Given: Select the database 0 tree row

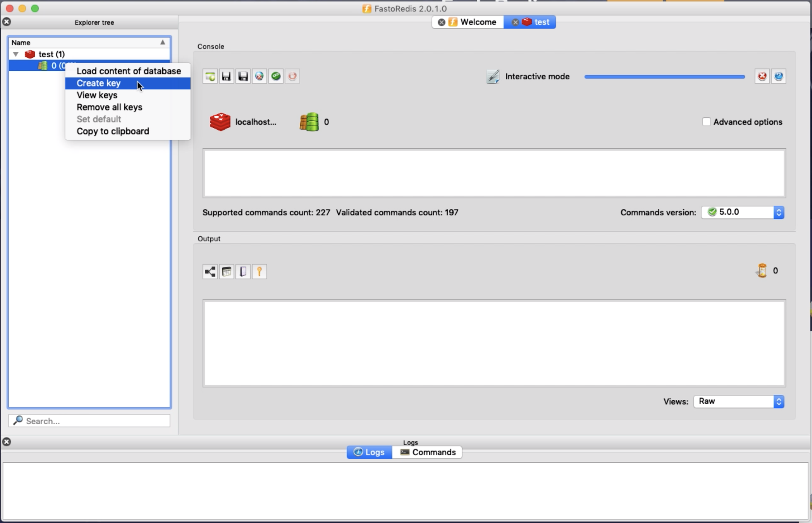Looking at the screenshot, I should click(89, 65).
